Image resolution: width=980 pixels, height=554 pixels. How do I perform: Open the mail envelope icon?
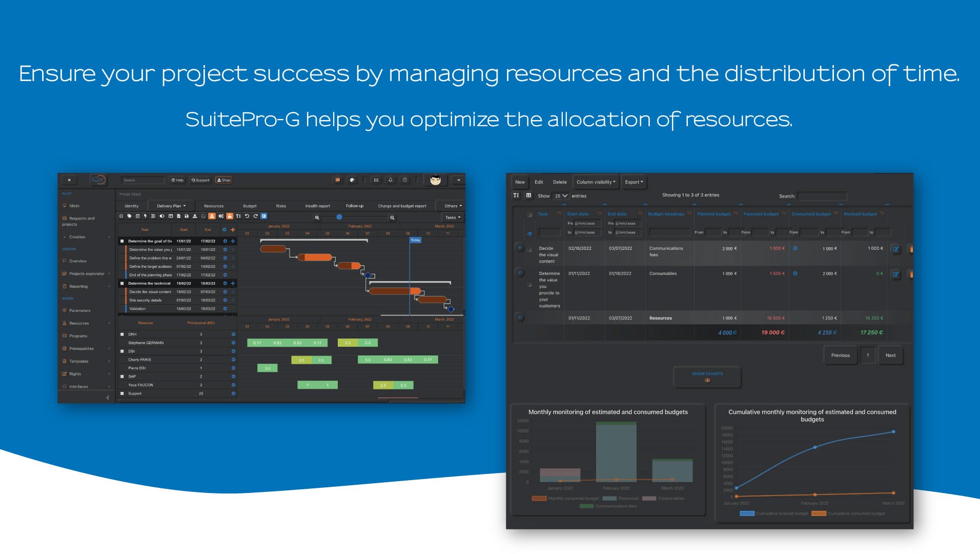pos(376,180)
